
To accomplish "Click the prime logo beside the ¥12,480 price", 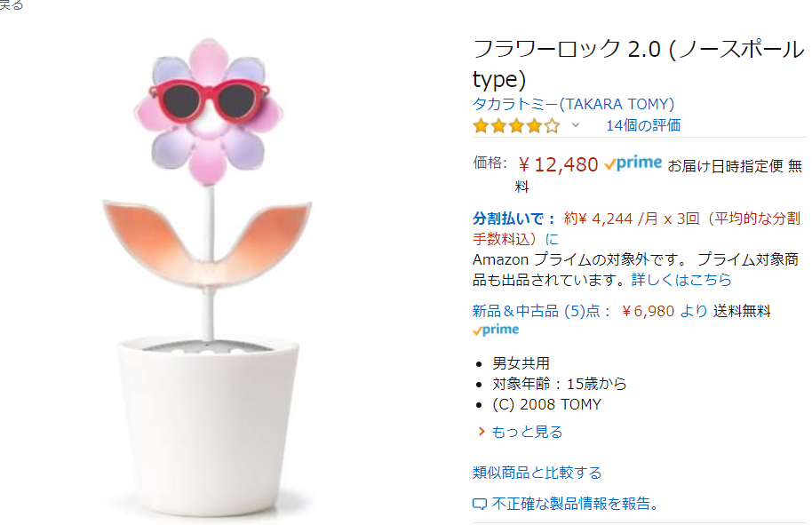I will point(633,164).
